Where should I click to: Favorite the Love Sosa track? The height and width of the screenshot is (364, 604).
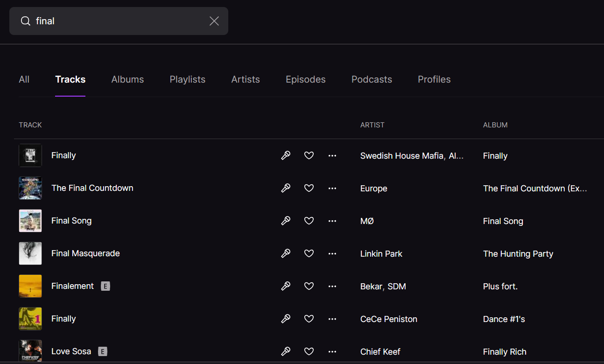point(309,351)
